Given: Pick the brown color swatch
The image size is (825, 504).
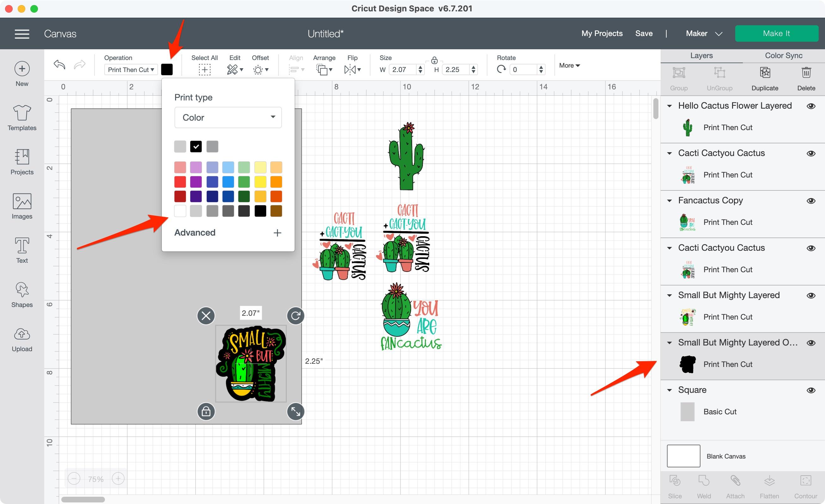Looking at the screenshot, I should [x=276, y=211].
